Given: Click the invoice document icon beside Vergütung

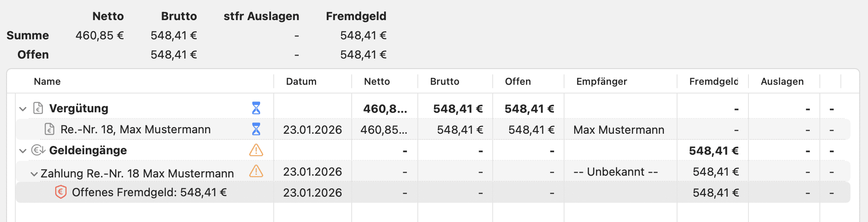Looking at the screenshot, I should tap(39, 108).
